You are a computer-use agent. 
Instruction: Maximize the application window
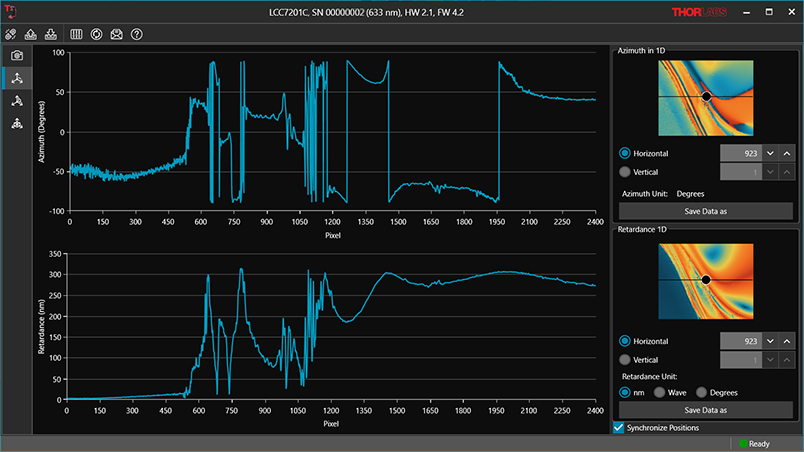point(769,12)
